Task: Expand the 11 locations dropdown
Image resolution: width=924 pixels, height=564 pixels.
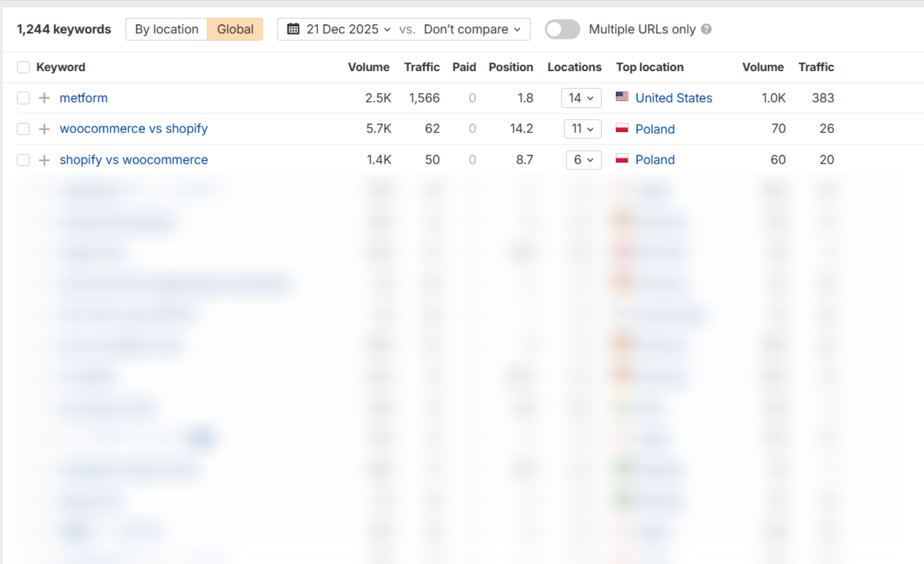Action: [x=582, y=129]
